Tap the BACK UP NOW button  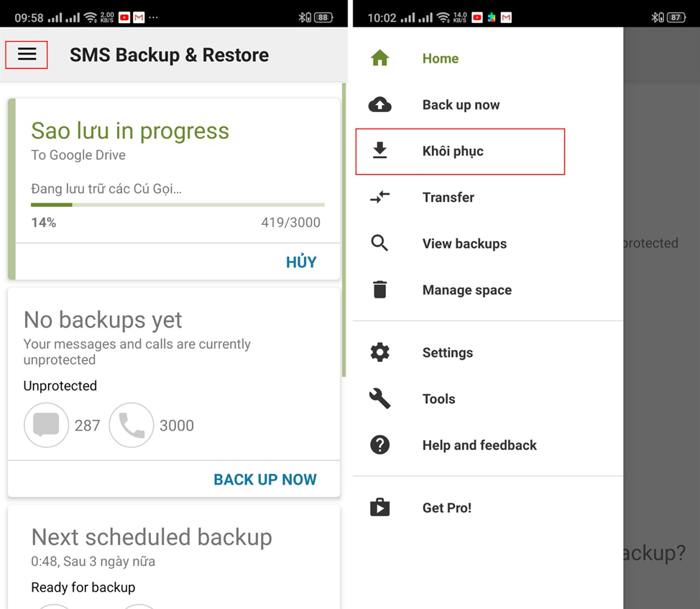click(x=265, y=479)
